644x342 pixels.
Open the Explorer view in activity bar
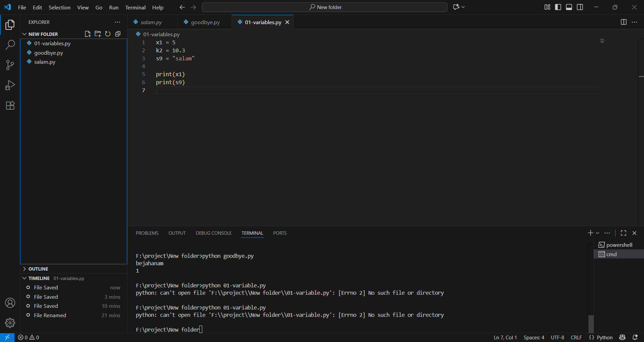[x=10, y=25]
